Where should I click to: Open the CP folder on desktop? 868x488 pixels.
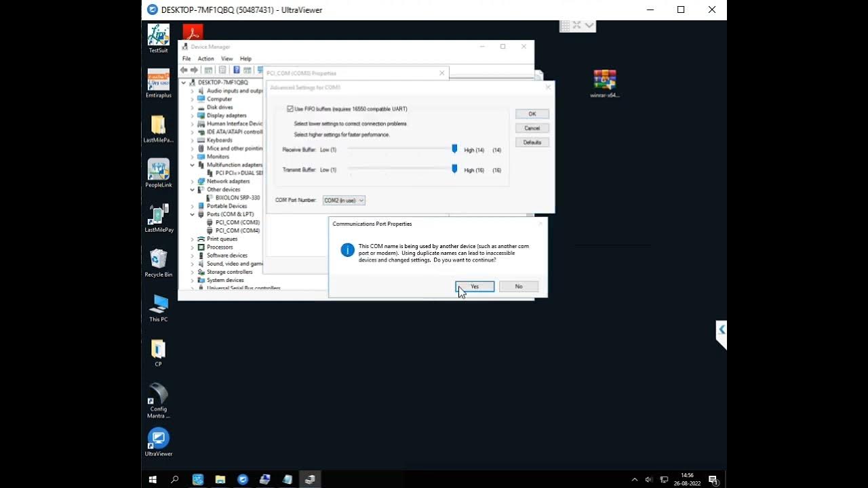click(159, 352)
